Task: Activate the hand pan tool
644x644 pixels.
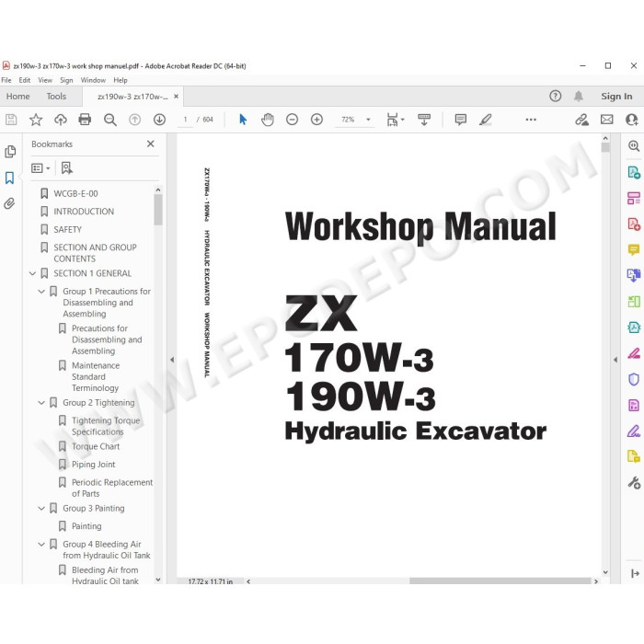Action: point(268,120)
